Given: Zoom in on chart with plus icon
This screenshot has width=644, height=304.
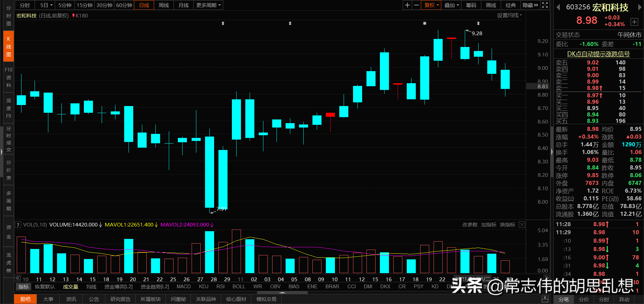Looking at the screenshot, I should (407, 5).
